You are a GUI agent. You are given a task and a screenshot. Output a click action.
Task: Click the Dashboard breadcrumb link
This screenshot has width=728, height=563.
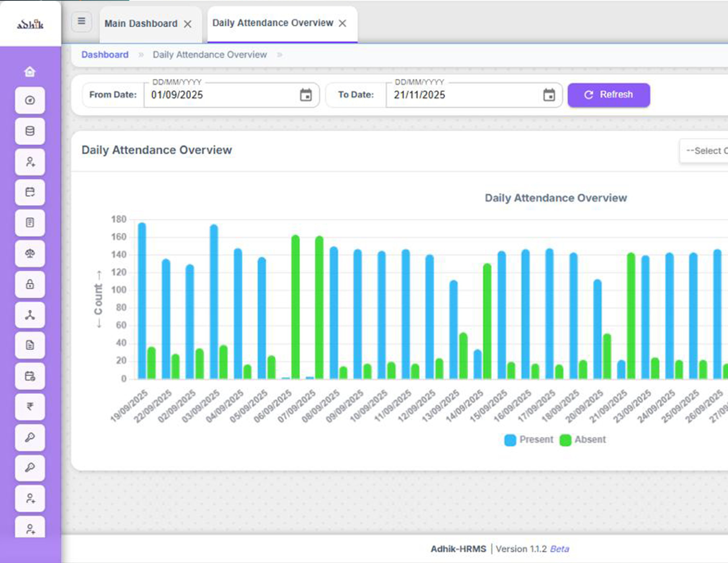(x=105, y=55)
